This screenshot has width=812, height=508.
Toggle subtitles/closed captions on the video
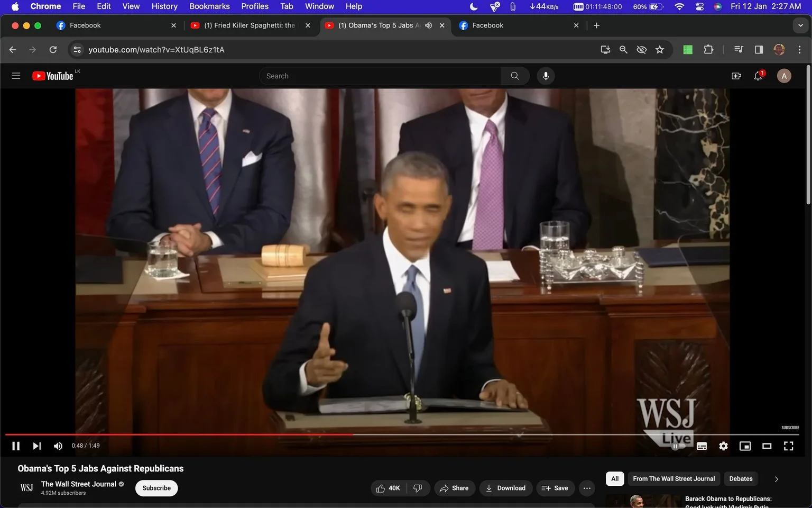pyautogui.click(x=702, y=446)
